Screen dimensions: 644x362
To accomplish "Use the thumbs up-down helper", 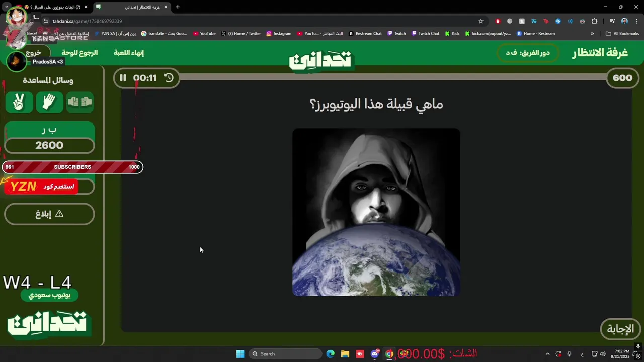I will click(79, 102).
